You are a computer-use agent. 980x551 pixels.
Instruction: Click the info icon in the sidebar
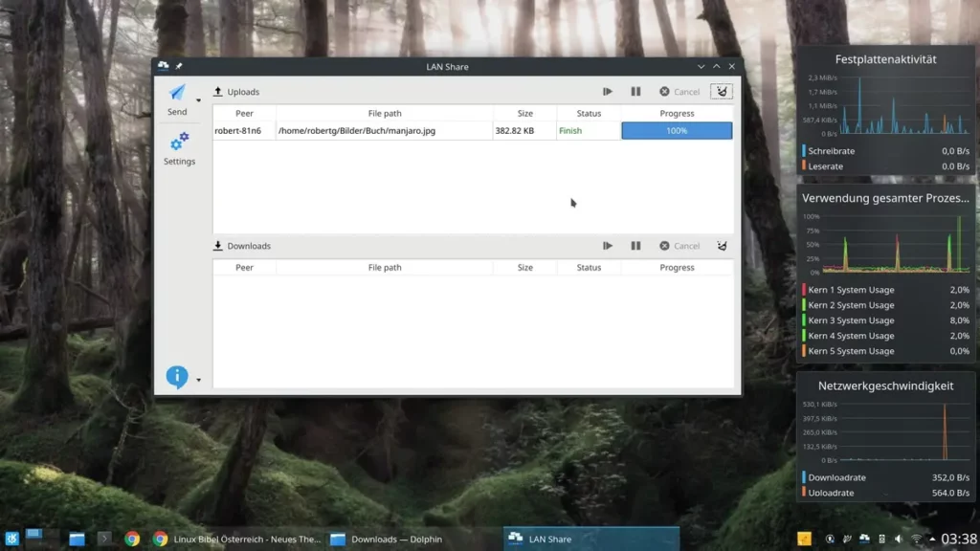coord(176,376)
